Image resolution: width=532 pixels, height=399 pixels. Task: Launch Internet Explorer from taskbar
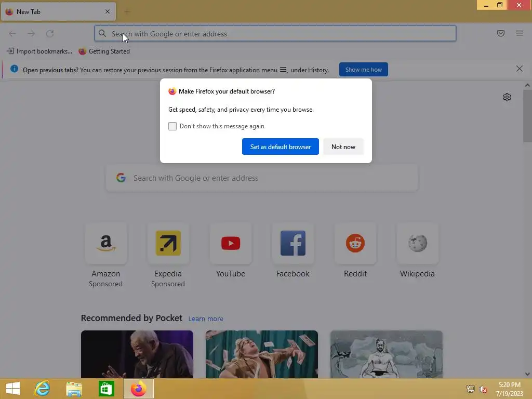point(42,389)
